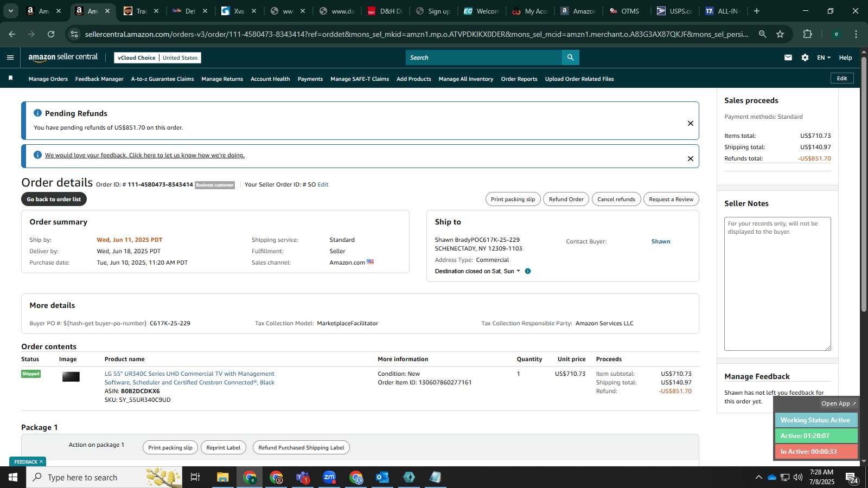Screen dimensions: 868x488
Task: Click the Seller Notes text area
Action: coord(777,284)
